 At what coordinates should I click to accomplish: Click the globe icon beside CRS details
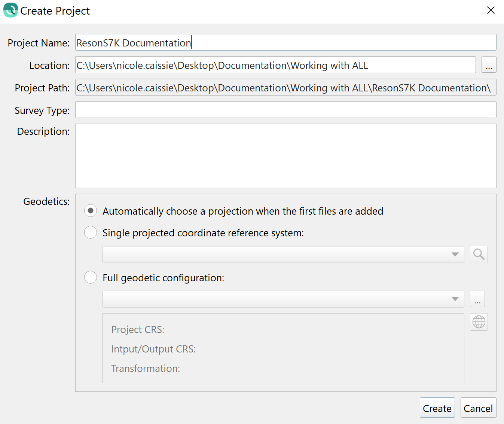pos(479,322)
